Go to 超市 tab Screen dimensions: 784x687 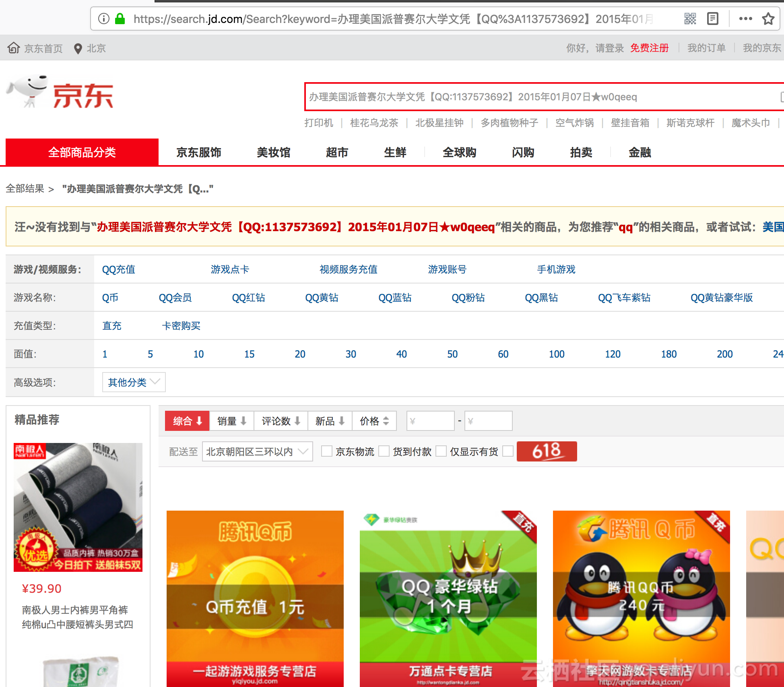pos(337,153)
